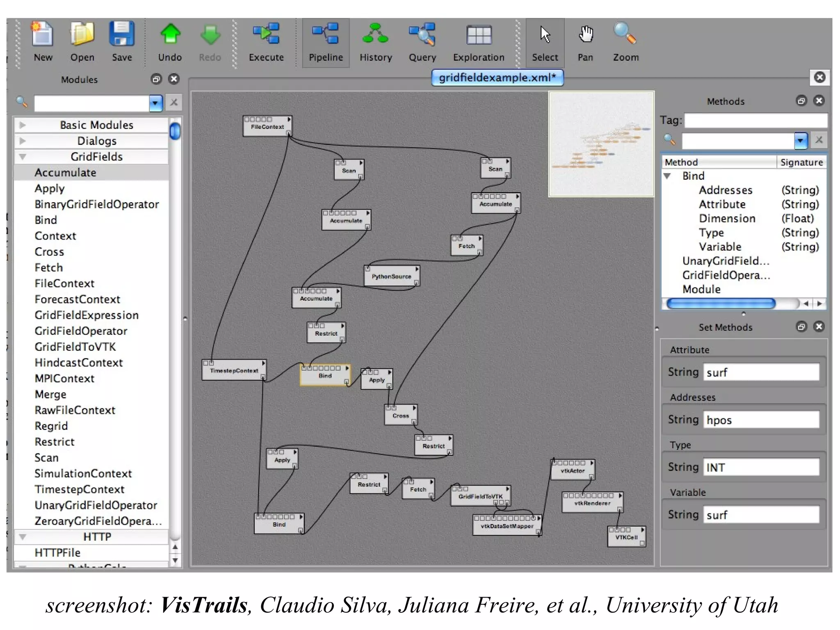
Task: Click the Undo arrow
Action: [x=170, y=34]
